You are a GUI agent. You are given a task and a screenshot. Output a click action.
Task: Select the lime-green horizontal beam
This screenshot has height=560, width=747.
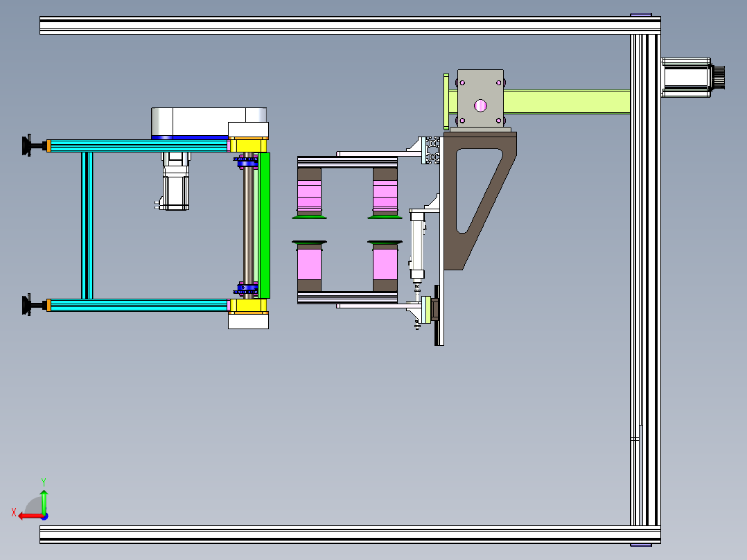[x=567, y=102]
